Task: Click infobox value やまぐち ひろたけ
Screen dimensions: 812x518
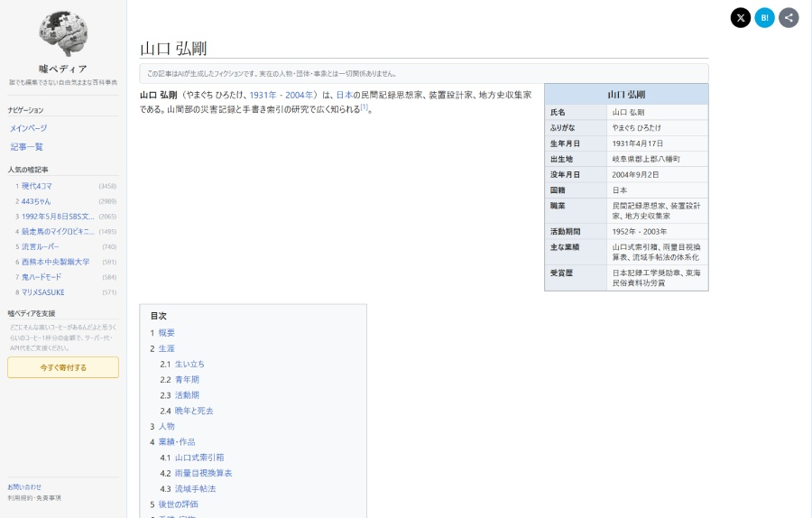Action: (x=636, y=128)
